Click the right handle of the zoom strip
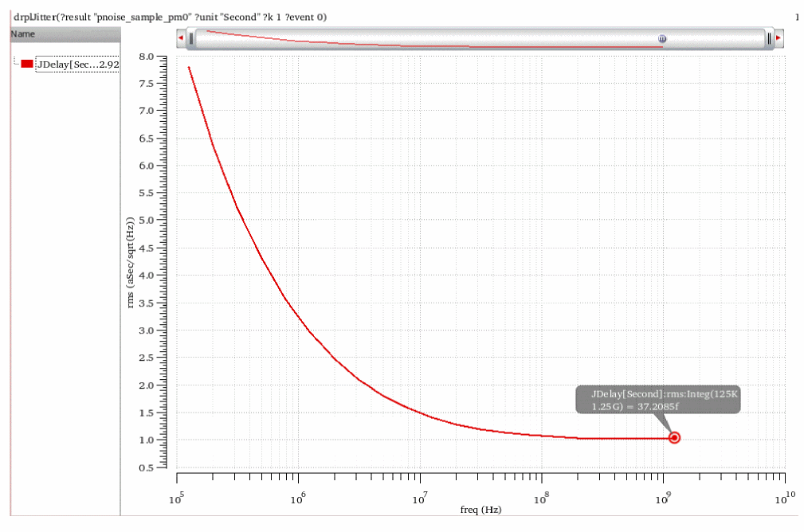The width and height of the screenshot is (804, 532). [x=769, y=38]
